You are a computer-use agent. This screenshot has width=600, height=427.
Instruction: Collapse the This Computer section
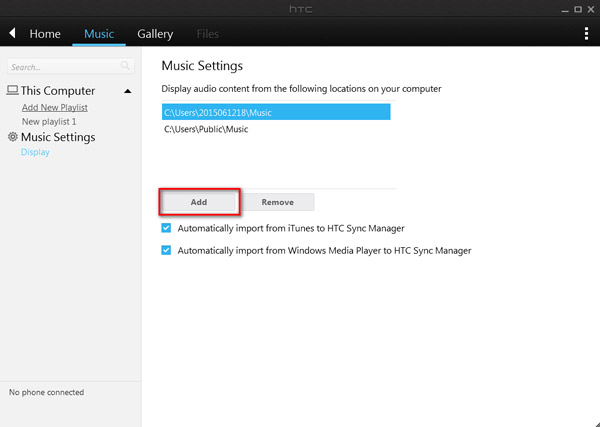click(x=128, y=91)
